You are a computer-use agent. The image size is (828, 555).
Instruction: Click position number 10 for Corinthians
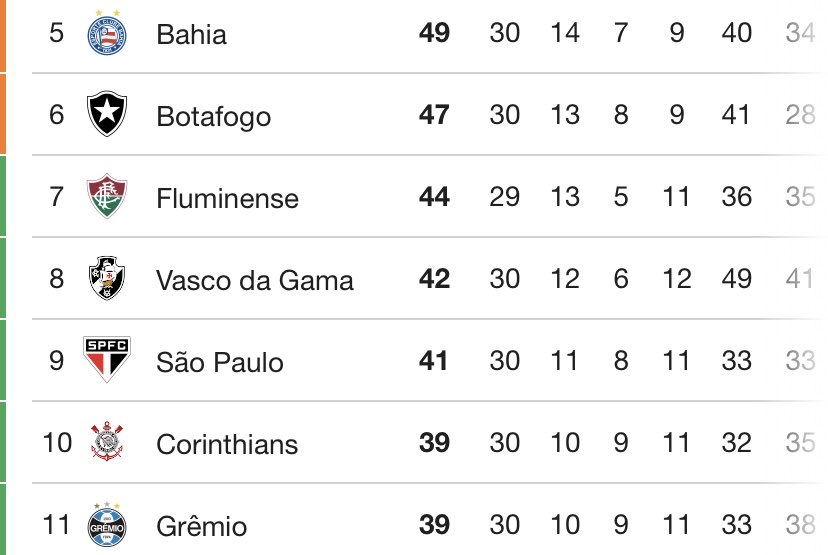pos(57,442)
